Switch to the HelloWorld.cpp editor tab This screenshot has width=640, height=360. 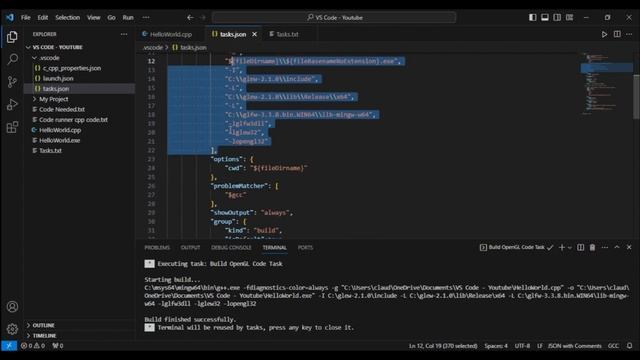coord(171,34)
